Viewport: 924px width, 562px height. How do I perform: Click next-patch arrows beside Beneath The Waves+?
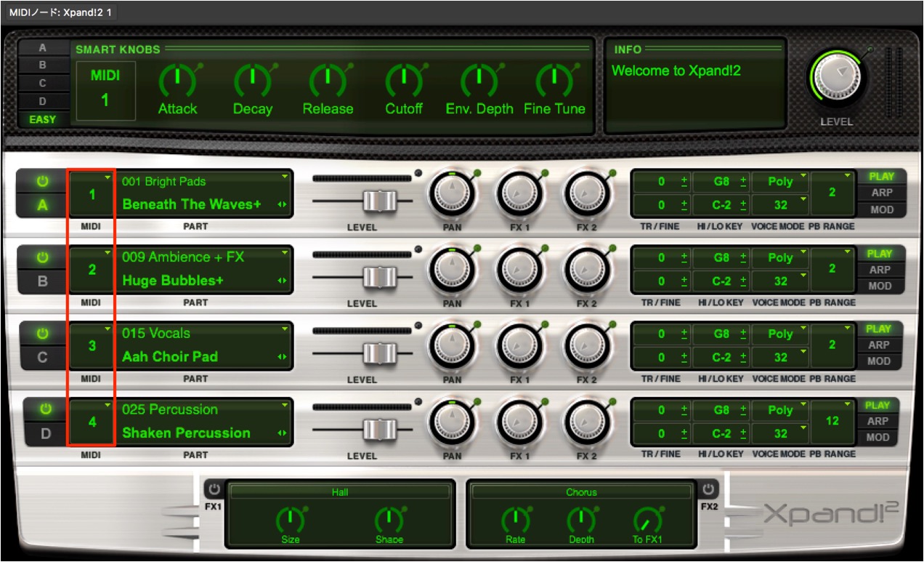click(x=282, y=205)
